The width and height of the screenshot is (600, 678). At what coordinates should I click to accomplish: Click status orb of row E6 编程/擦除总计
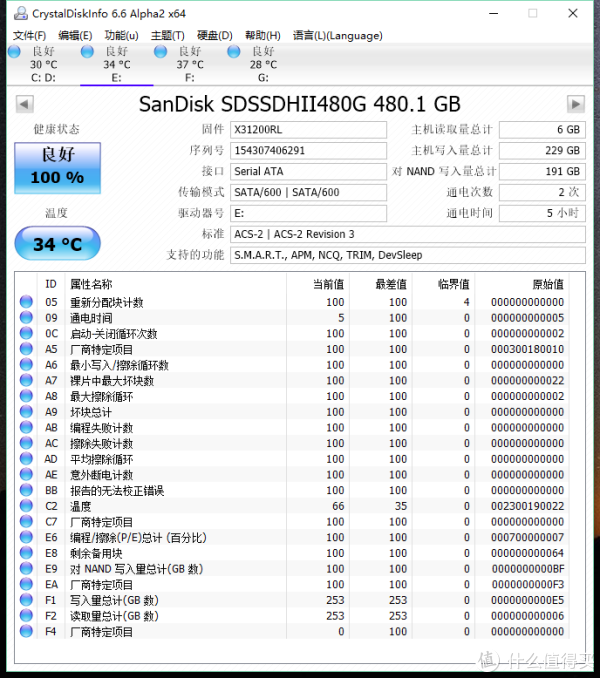[x=26, y=537]
